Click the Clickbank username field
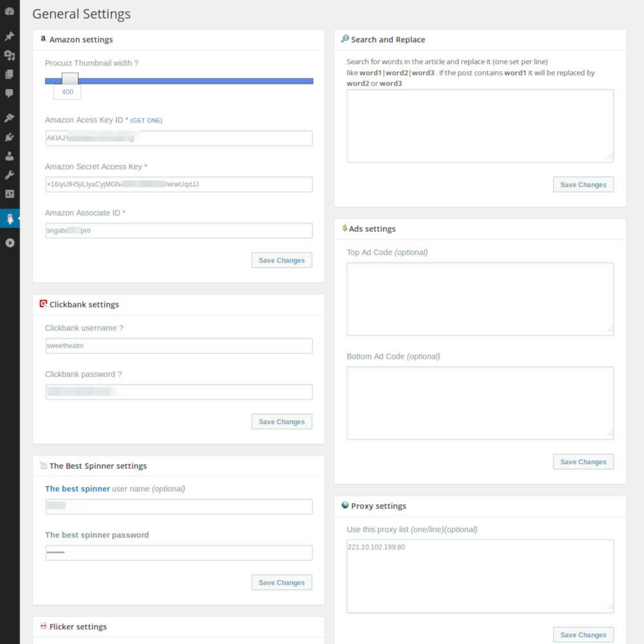This screenshot has width=644, height=644. click(178, 345)
